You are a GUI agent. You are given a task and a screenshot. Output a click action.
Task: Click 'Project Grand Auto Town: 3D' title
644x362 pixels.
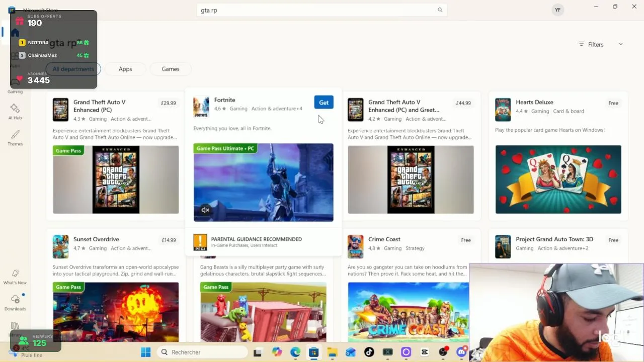(554, 239)
